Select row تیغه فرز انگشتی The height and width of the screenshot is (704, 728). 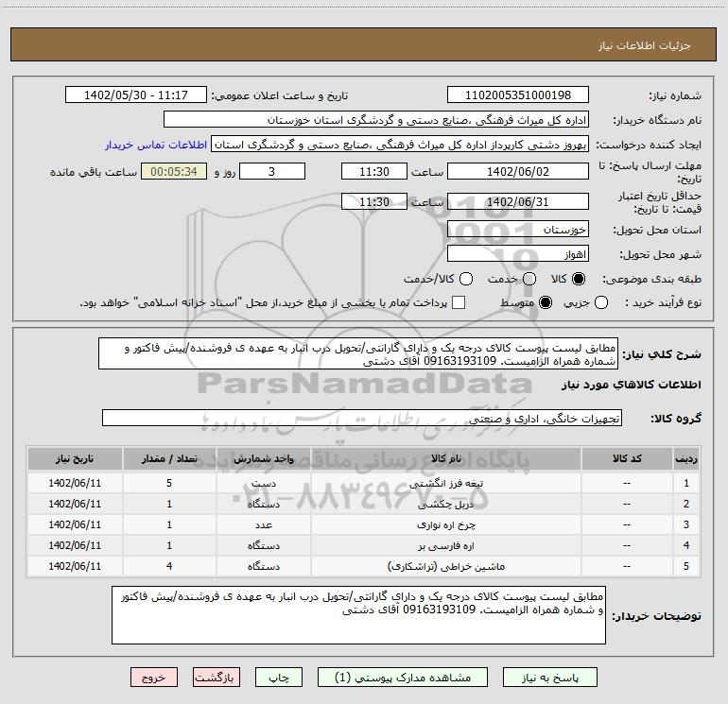point(364,483)
